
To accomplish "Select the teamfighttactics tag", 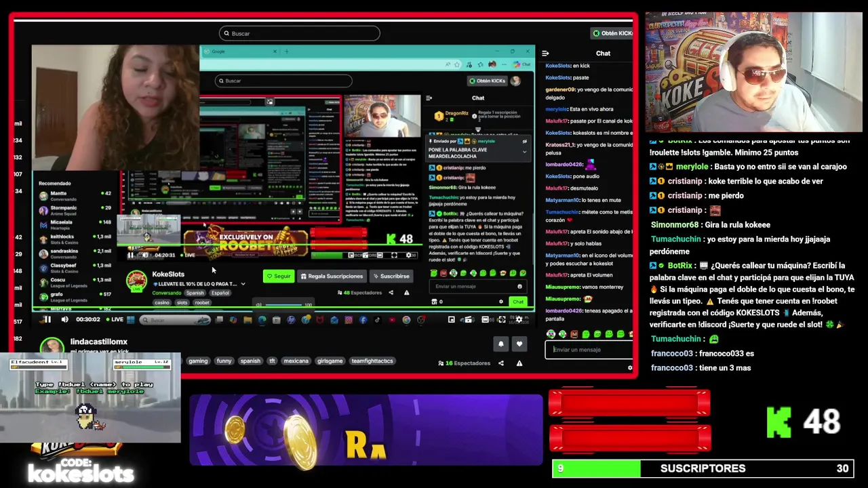I will point(372,361).
